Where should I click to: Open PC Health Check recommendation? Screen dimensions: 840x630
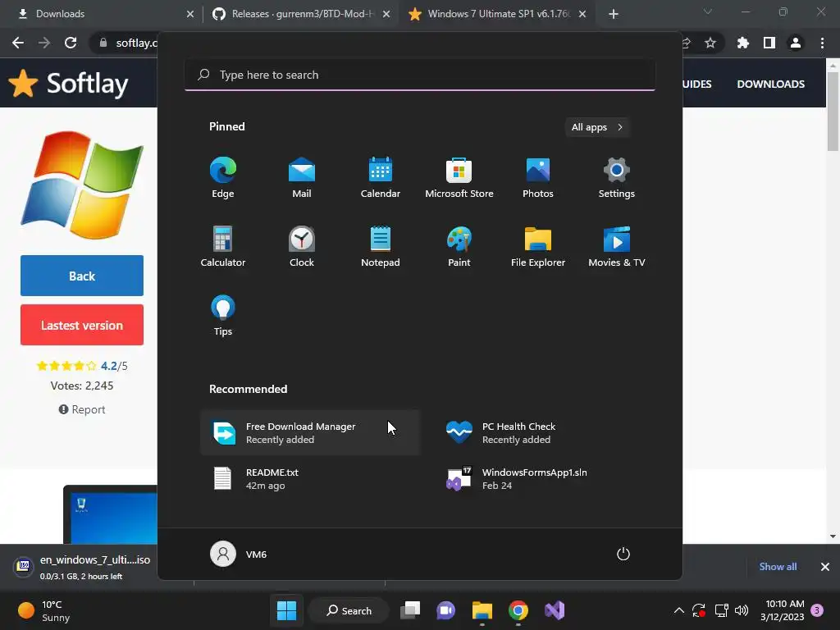[x=546, y=433]
